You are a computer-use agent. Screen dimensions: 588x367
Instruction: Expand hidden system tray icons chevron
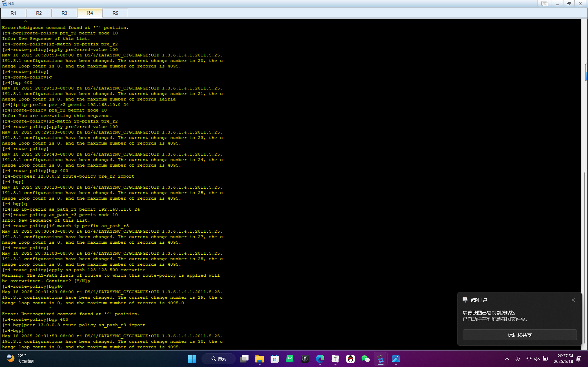point(507,359)
